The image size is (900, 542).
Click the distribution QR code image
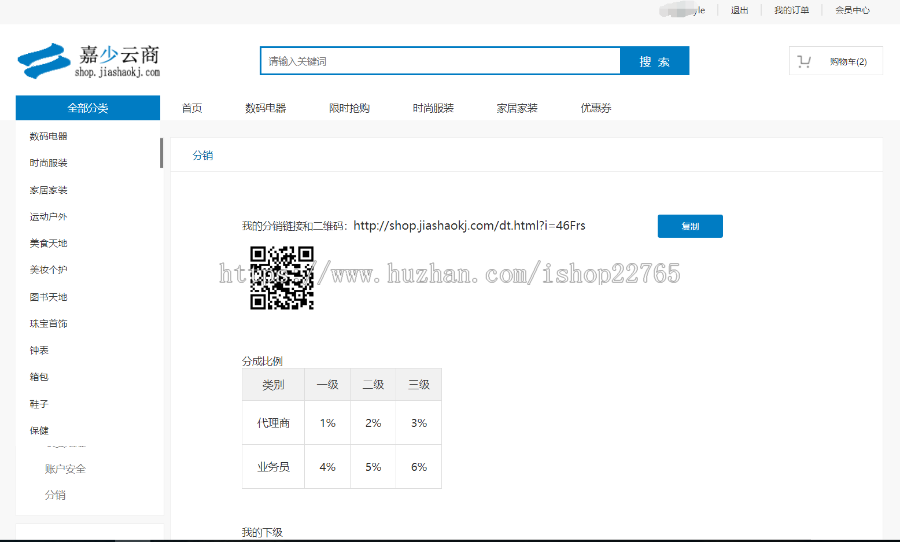click(x=282, y=278)
